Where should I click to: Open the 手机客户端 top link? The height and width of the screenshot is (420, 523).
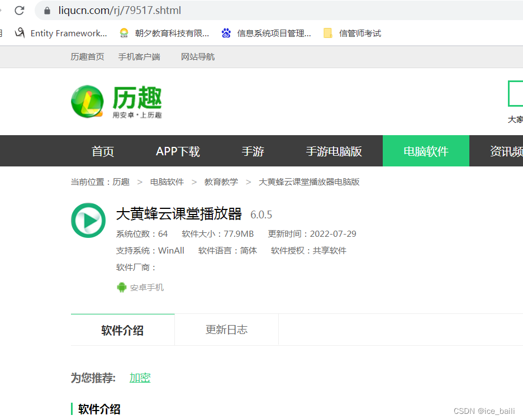[x=139, y=57]
